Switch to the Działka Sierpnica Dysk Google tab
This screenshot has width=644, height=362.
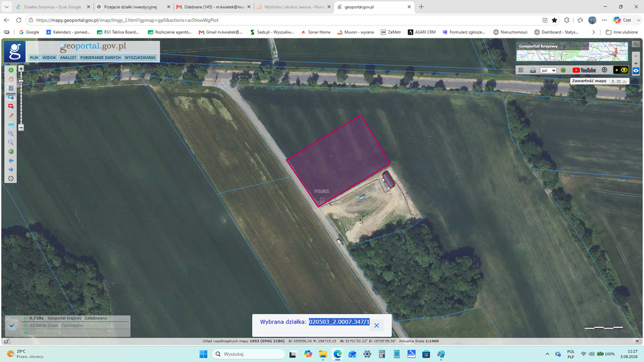point(53,7)
